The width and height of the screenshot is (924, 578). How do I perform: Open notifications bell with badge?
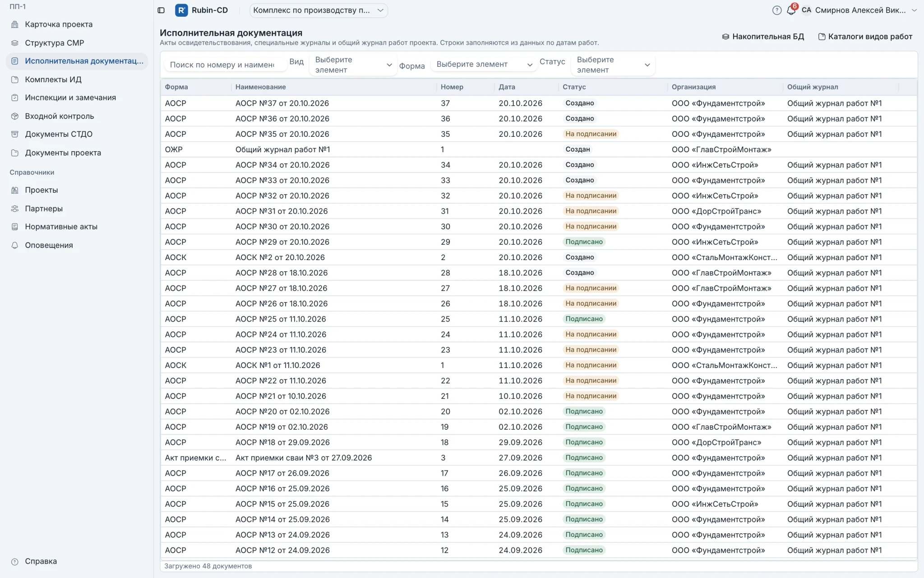click(x=791, y=9)
